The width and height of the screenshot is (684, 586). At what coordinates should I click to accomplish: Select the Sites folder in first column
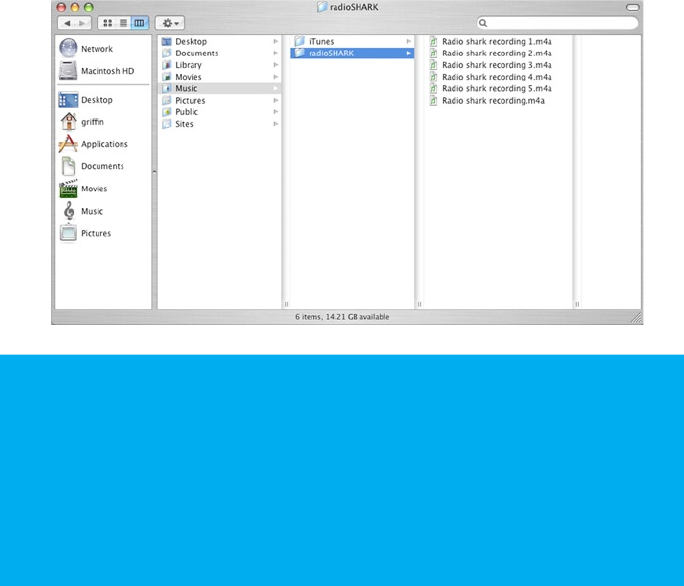(x=219, y=124)
